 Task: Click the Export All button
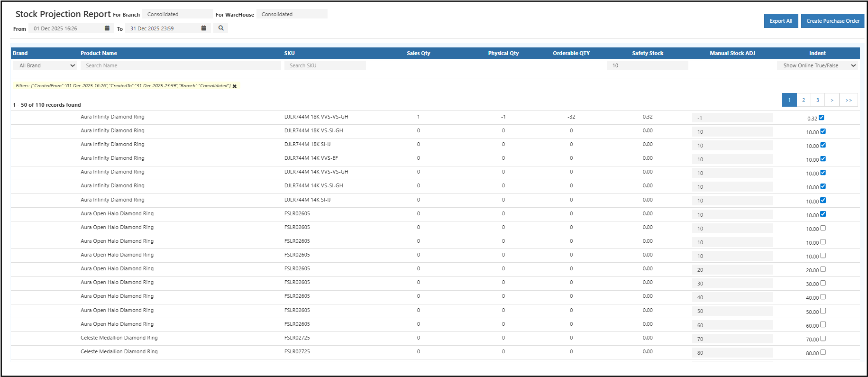781,21
